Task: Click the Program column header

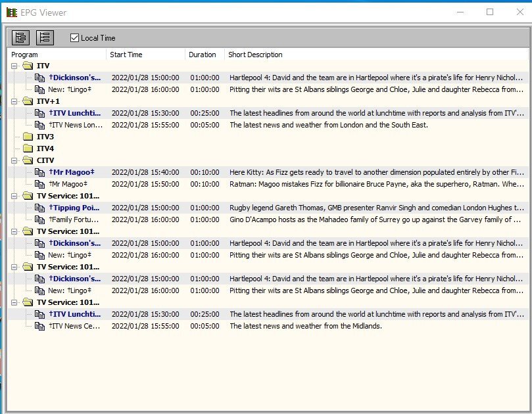Action: [57, 55]
